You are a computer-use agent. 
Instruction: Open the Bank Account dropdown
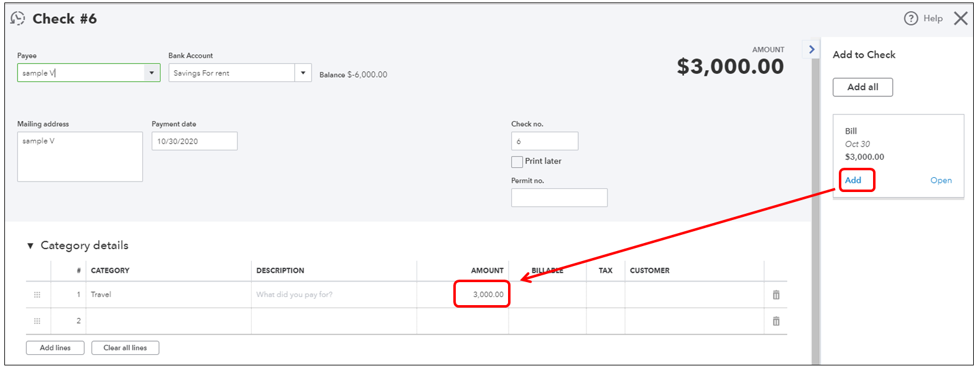coord(303,73)
